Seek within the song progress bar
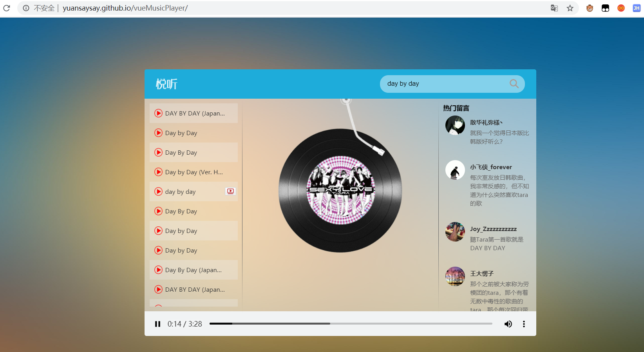Screen dimensions: 644x352 tap(351, 324)
